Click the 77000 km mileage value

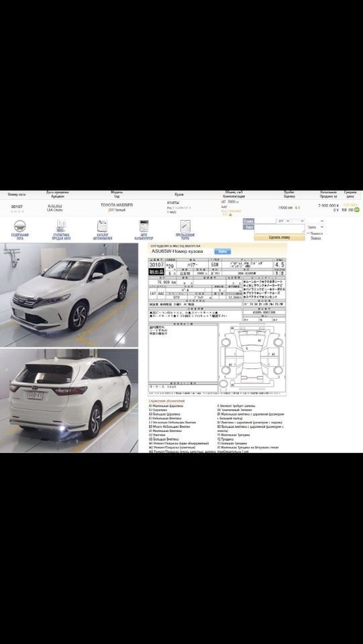click(x=284, y=208)
